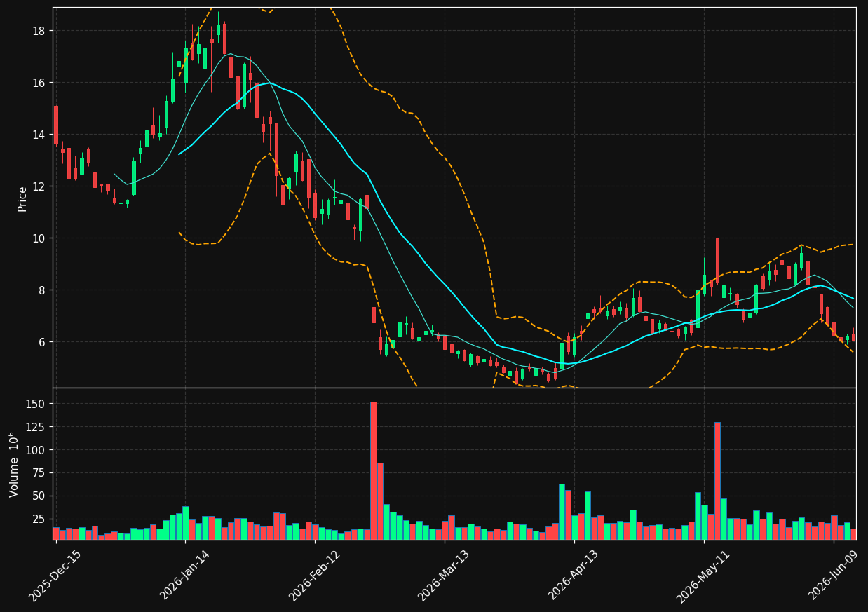Click the Price axis title
Viewport: 868px width, 612px height.
coord(22,198)
